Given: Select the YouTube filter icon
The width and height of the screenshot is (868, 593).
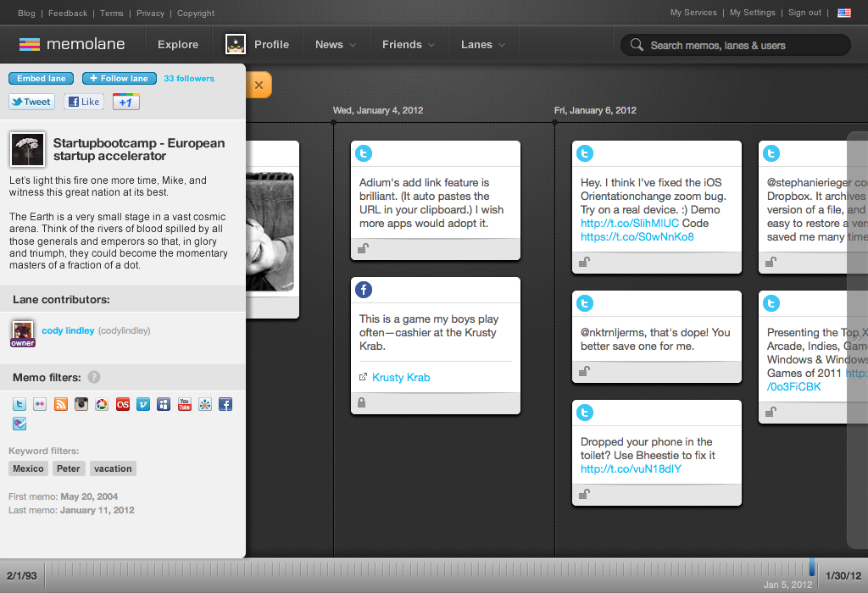Looking at the screenshot, I should (x=184, y=405).
